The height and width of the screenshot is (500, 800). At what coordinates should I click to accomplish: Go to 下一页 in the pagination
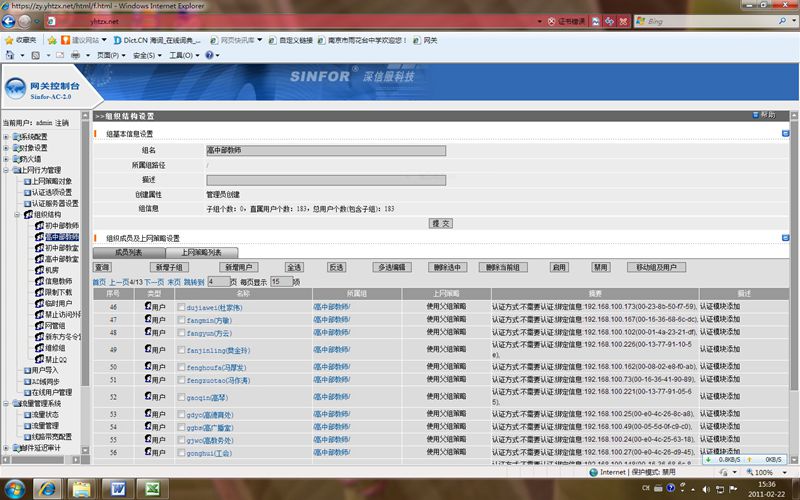click(x=154, y=282)
